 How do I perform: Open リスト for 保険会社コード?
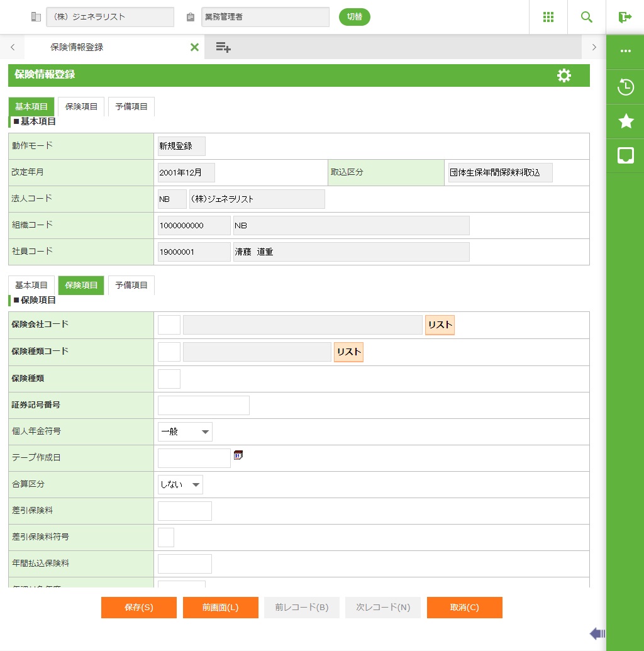(440, 325)
